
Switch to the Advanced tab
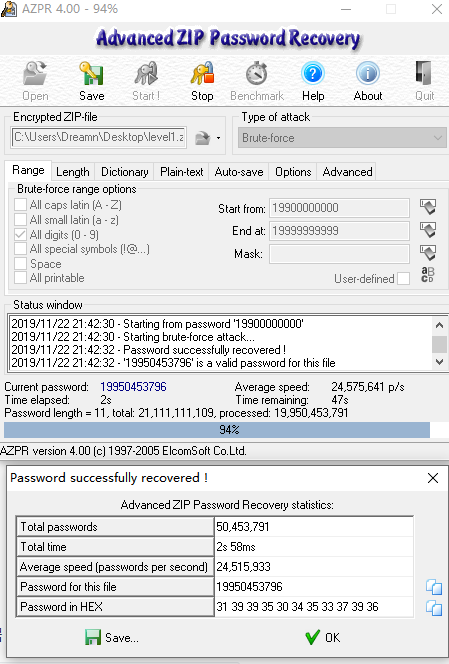[x=347, y=172]
